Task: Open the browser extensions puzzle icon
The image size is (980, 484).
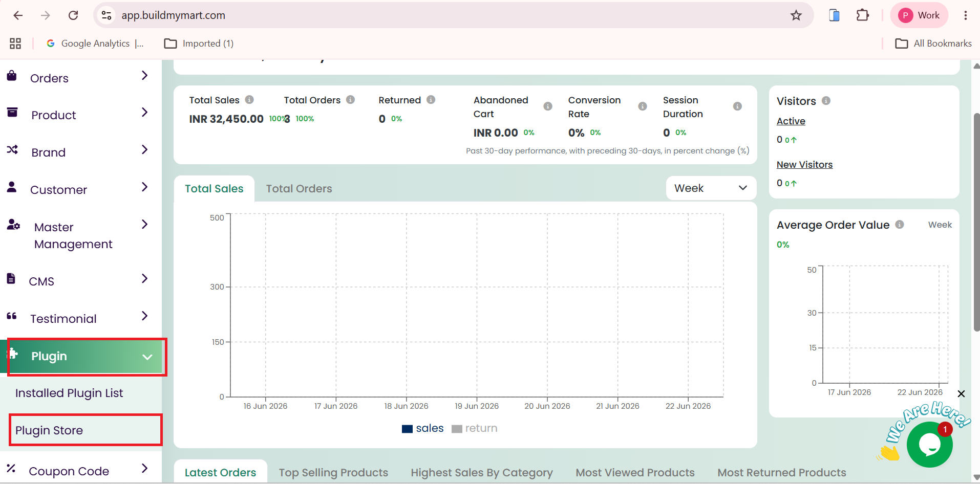Action: [x=863, y=15]
